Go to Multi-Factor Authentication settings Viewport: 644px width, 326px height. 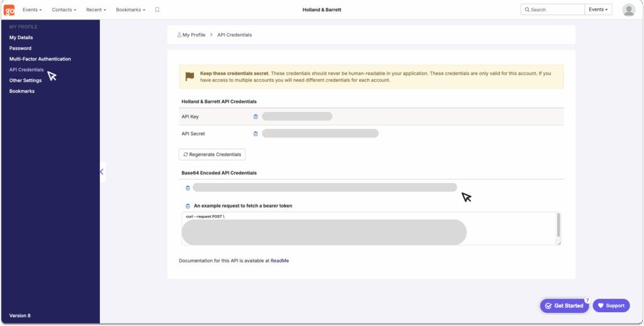(40, 59)
